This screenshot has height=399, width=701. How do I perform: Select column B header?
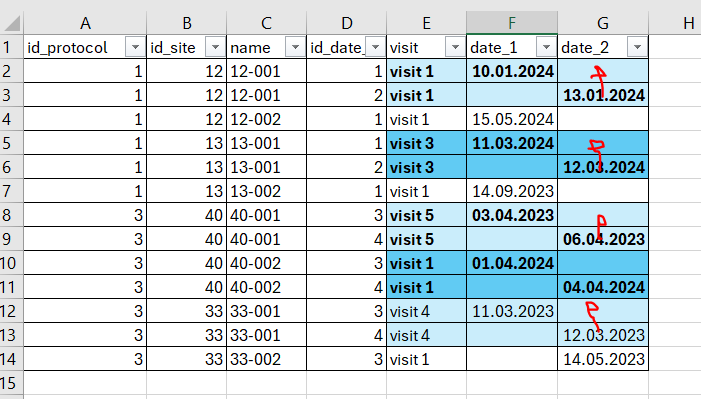pos(186,23)
